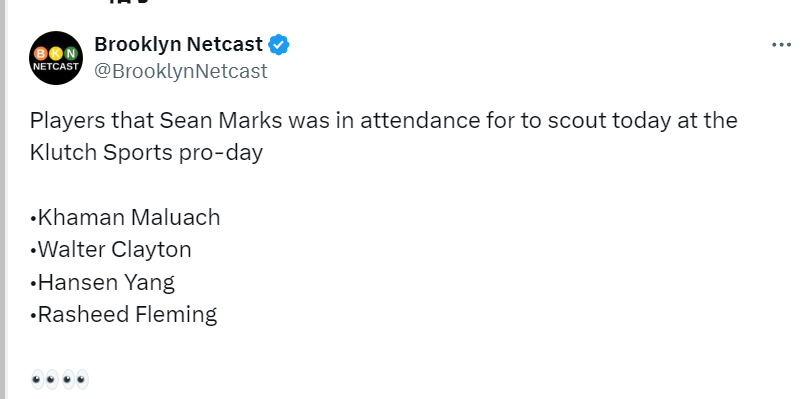Open the more options three-dot menu
Viewport: 812px width, 399px height.
(781, 45)
